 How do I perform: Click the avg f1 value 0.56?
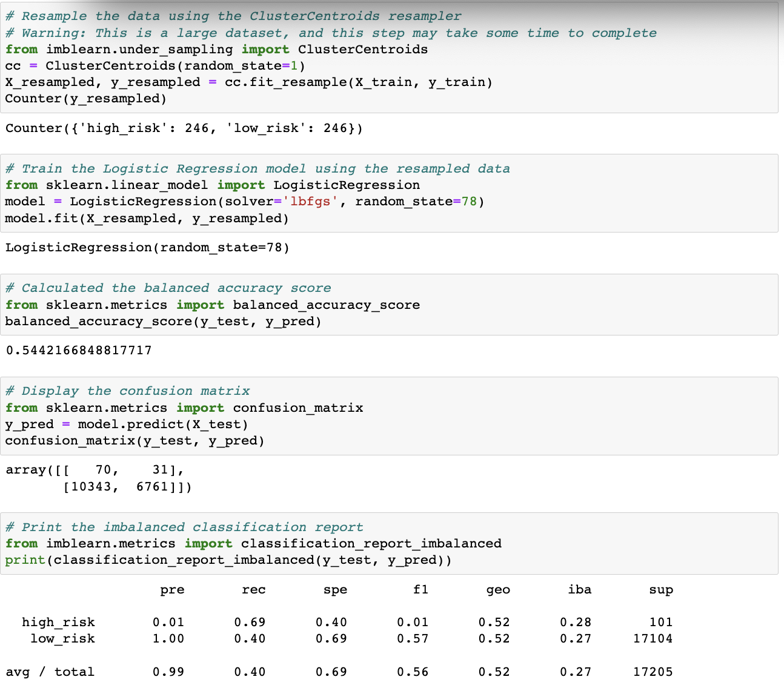(413, 672)
